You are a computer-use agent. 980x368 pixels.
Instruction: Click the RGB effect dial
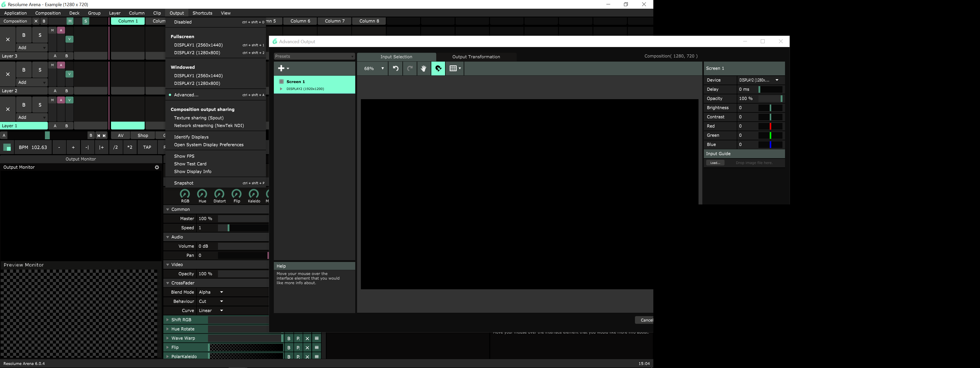coord(185,194)
